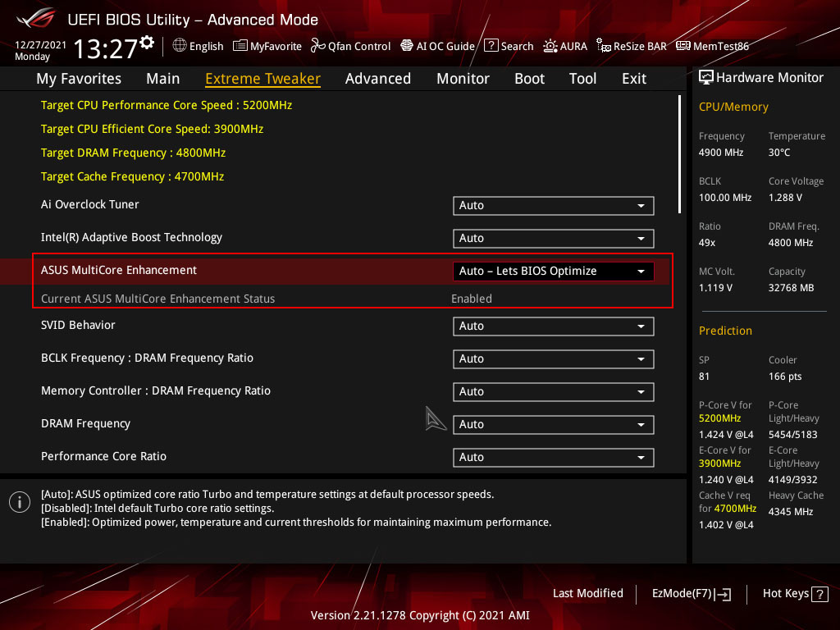
Task: Open the AI OC Guide icon
Action: coord(407,46)
